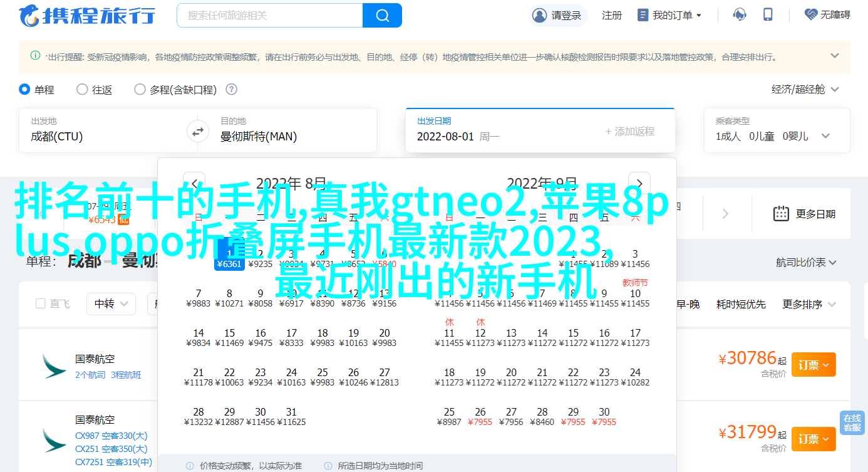The width and height of the screenshot is (868, 472).
Task: Click the mobile phone app icon
Action: coord(768,15)
